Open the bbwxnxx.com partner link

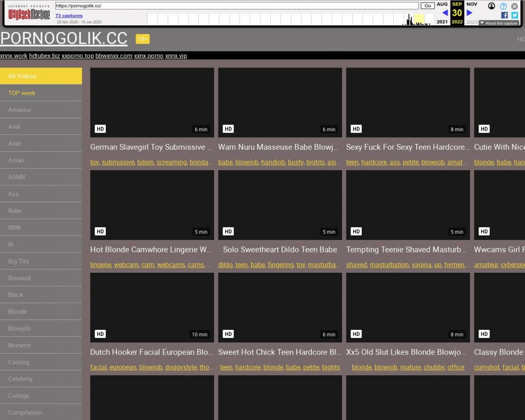(113, 56)
